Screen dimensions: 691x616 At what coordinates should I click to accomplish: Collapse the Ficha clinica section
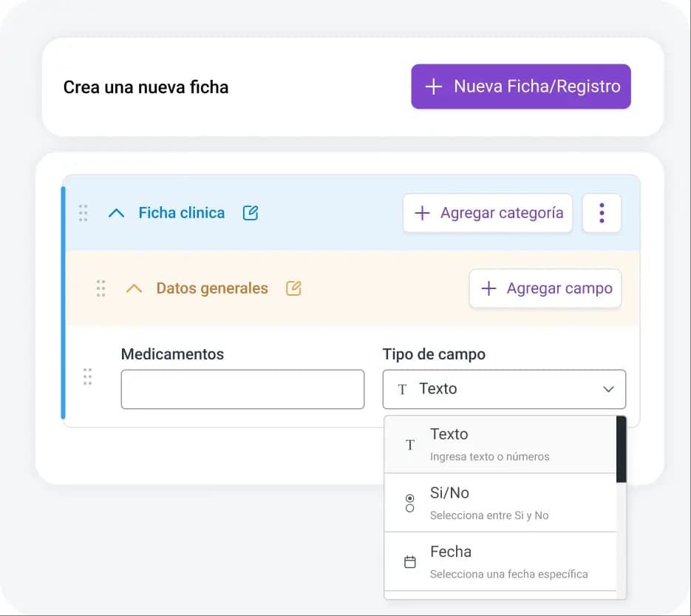[x=116, y=212]
